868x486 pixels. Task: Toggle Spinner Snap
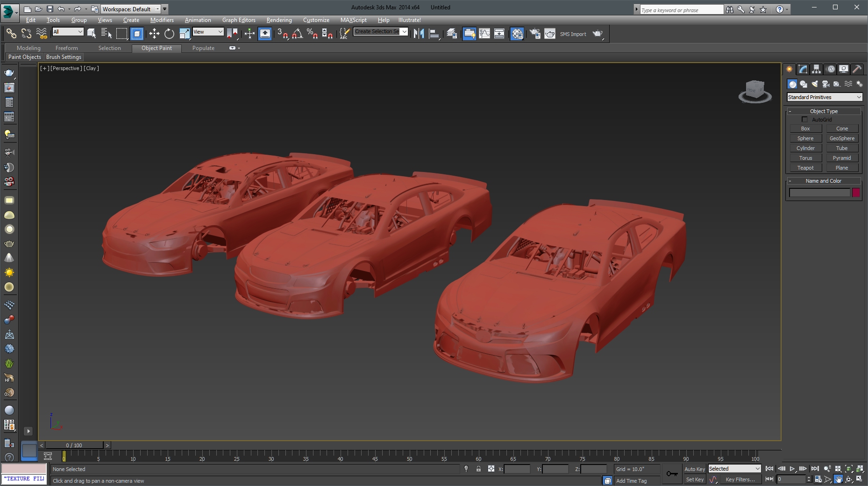(x=327, y=34)
